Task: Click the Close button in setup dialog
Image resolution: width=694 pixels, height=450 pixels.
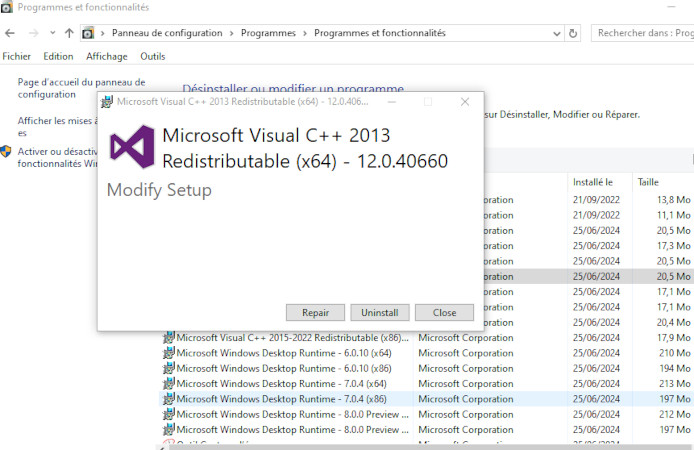Action: pos(444,312)
